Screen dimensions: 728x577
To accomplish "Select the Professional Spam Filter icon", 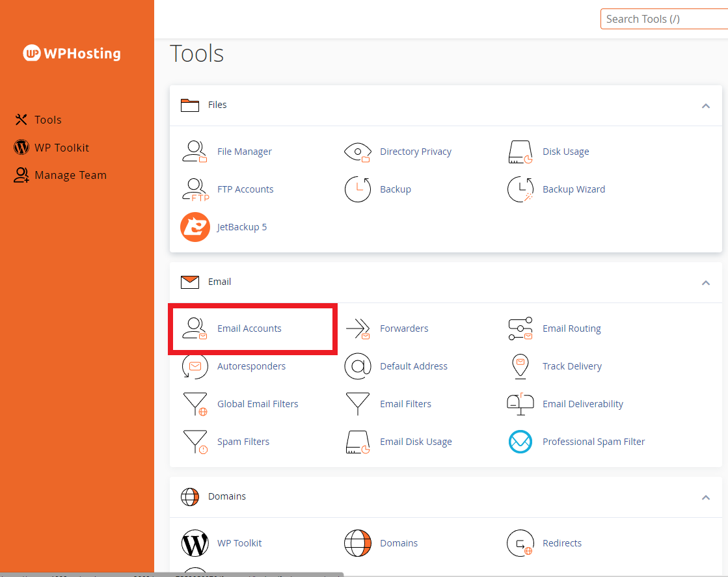I will coord(520,442).
